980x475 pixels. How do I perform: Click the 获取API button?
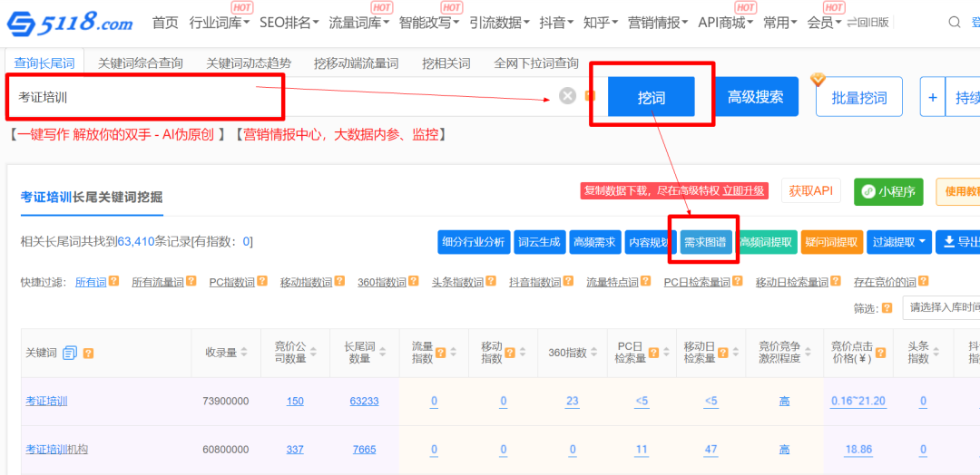click(810, 191)
